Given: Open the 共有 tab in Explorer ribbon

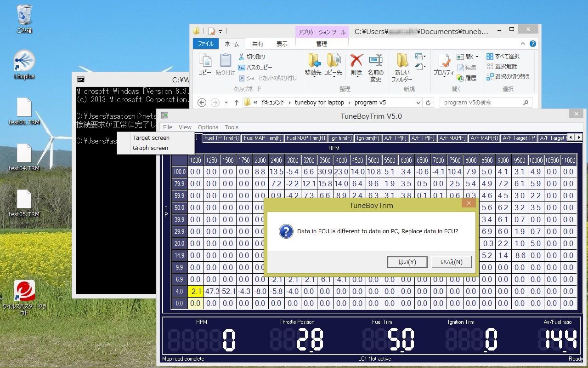Looking at the screenshot, I should click(x=258, y=44).
